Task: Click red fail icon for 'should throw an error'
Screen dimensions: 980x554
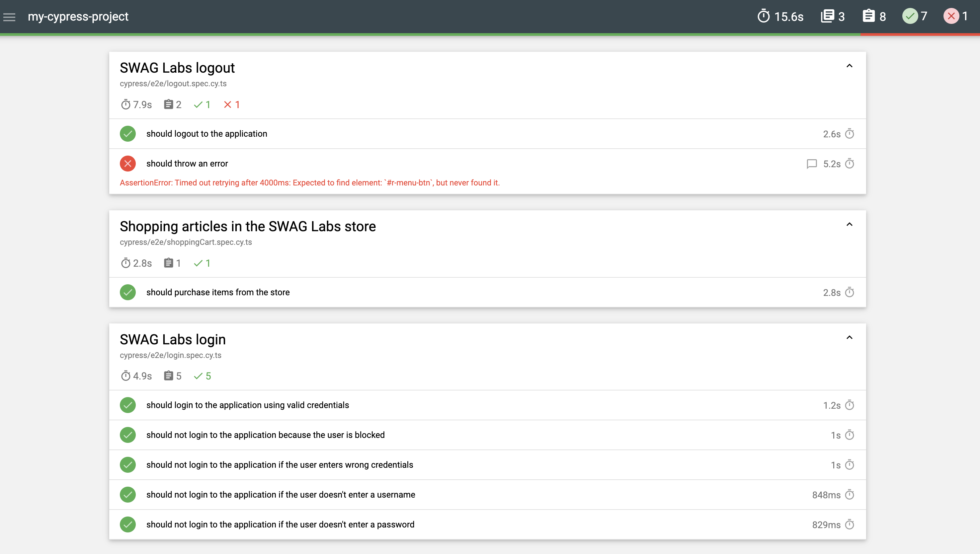Action: (x=127, y=164)
